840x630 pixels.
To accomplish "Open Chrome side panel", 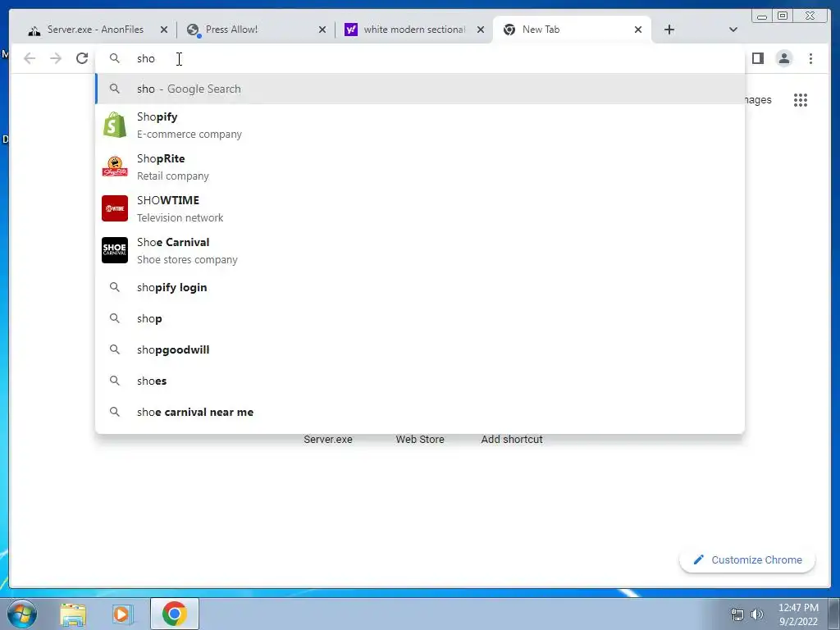I will pos(757,58).
